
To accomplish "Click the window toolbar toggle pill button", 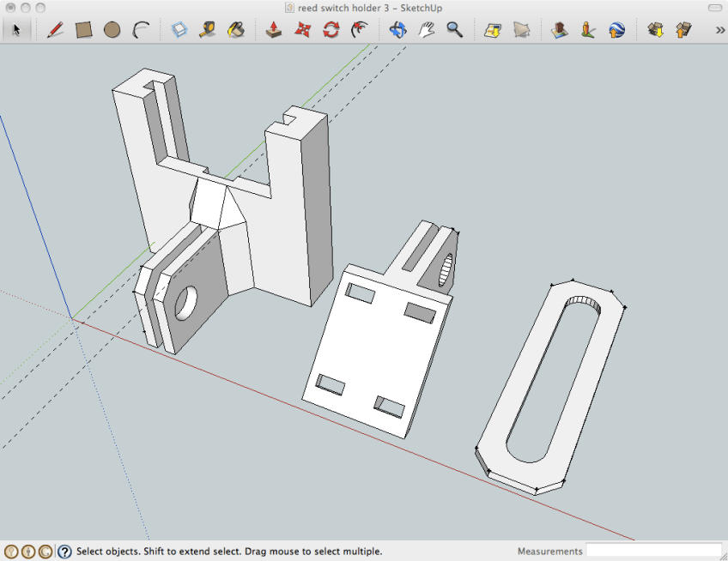I will tap(713, 7).
